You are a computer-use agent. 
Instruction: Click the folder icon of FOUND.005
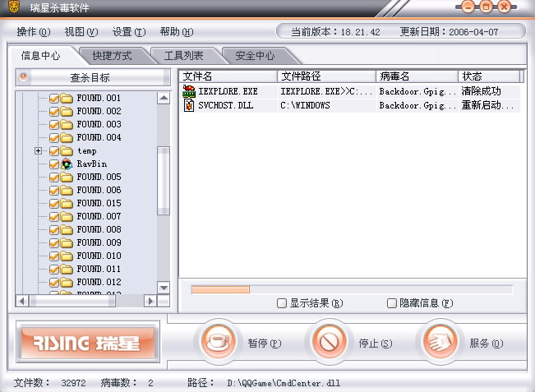pos(67,178)
